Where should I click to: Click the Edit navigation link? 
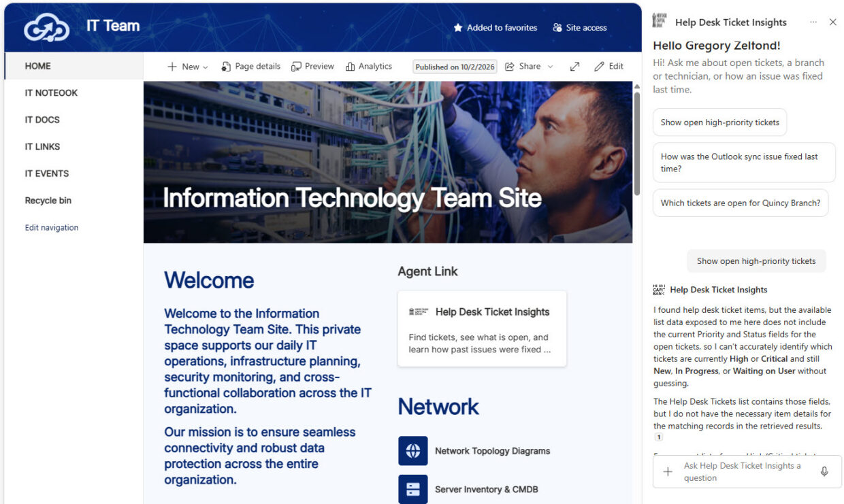pos(52,228)
